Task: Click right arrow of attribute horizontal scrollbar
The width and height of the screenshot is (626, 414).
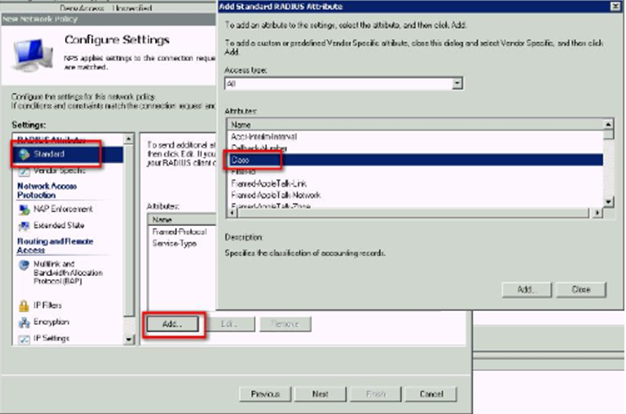Action: click(x=597, y=213)
